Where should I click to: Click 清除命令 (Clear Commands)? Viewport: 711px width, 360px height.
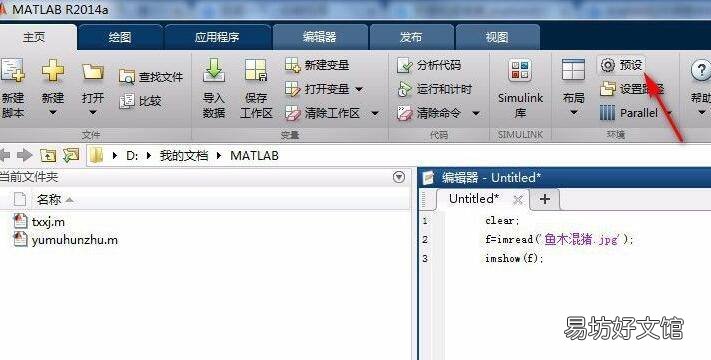[429, 113]
